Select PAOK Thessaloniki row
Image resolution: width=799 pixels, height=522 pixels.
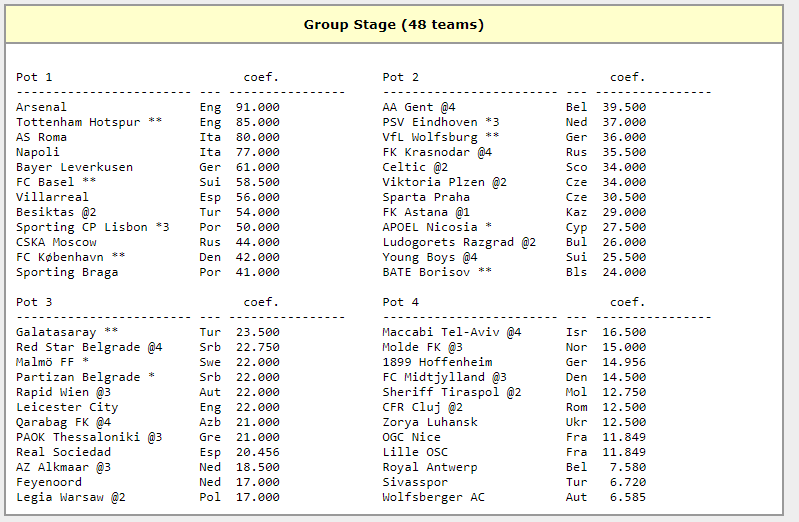click(148, 437)
